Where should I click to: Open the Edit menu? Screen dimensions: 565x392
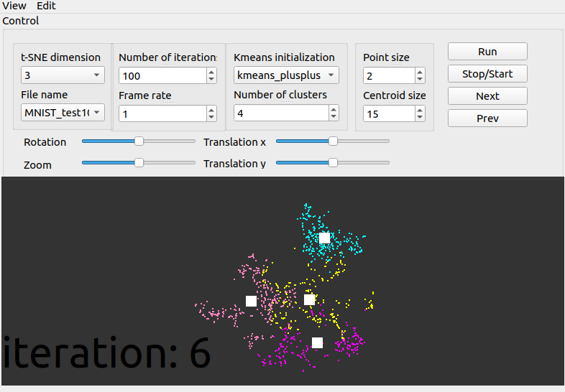pos(46,6)
